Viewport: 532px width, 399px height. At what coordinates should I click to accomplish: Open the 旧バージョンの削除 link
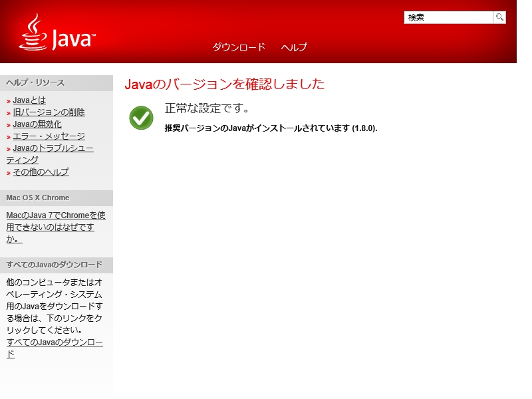pos(49,112)
